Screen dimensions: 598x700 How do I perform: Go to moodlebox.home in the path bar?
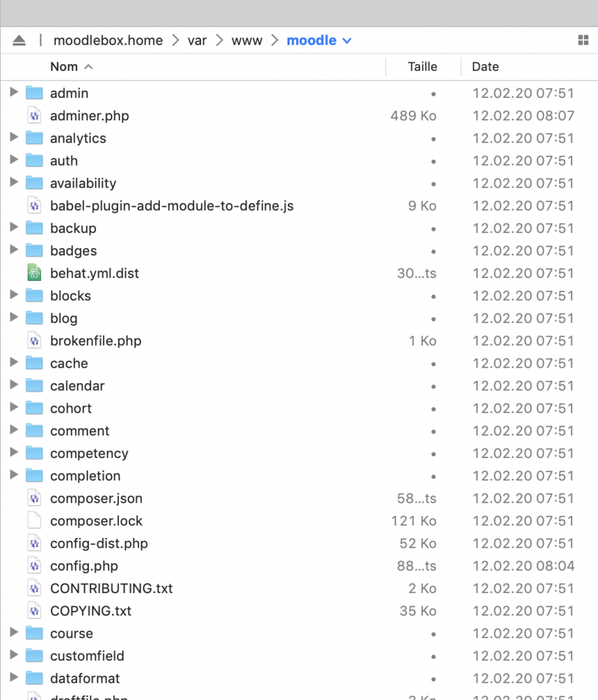click(108, 40)
